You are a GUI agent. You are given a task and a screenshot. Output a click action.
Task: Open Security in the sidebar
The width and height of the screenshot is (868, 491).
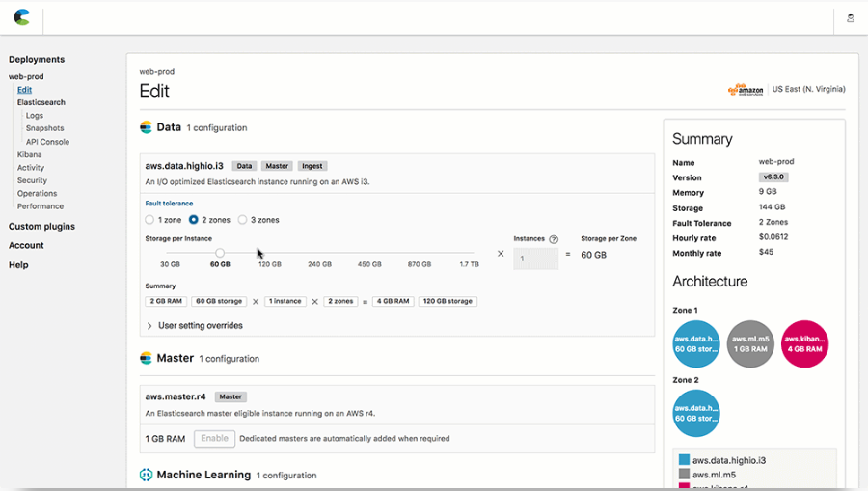(x=32, y=180)
